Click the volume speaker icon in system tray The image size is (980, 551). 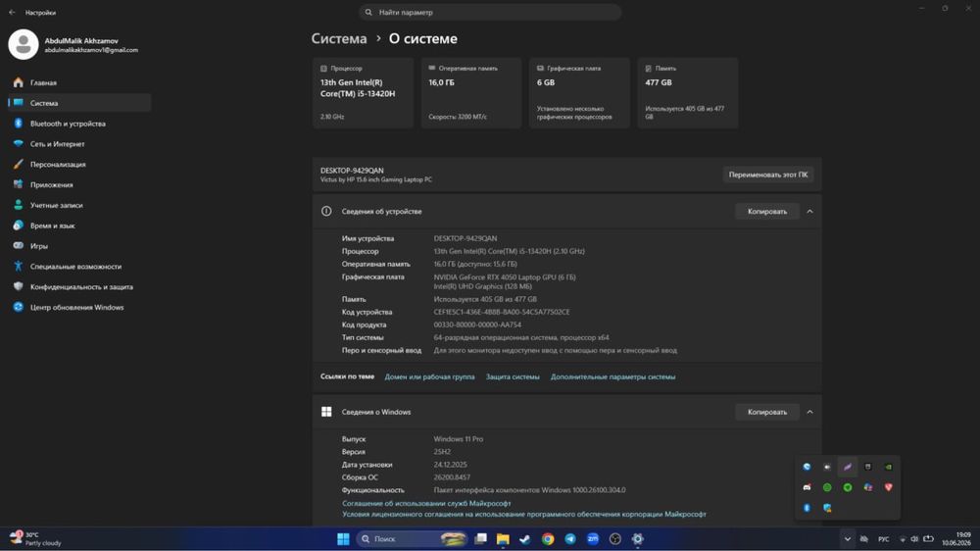tap(914, 539)
